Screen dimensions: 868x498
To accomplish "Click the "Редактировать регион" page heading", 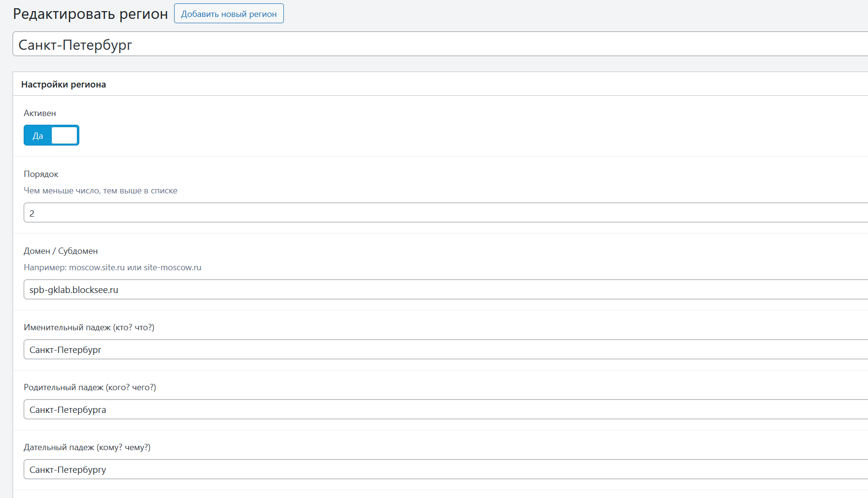I will pyautogui.click(x=90, y=14).
